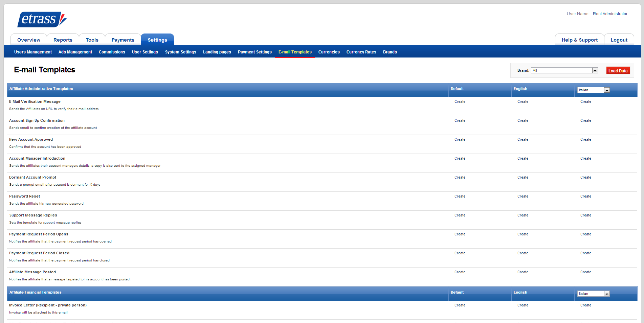This screenshot has width=644, height=323.
Task: Open Help & Support tab
Action: [x=579, y=40]
